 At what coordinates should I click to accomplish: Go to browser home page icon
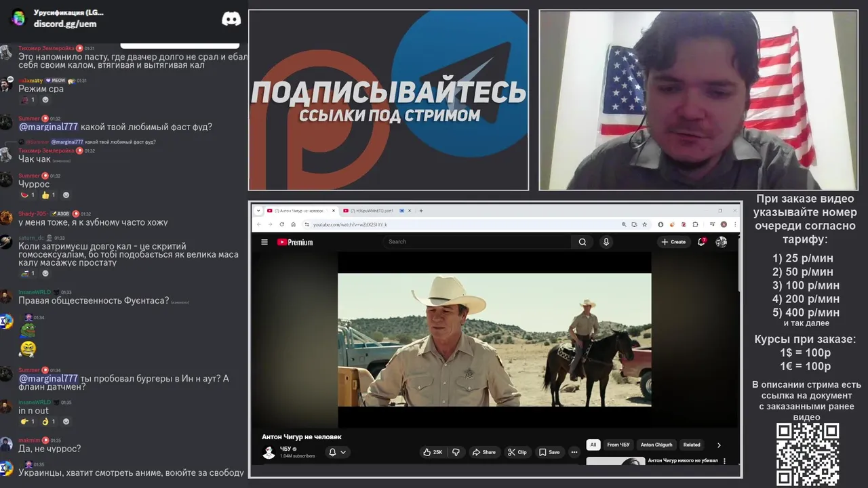[293, 224]
